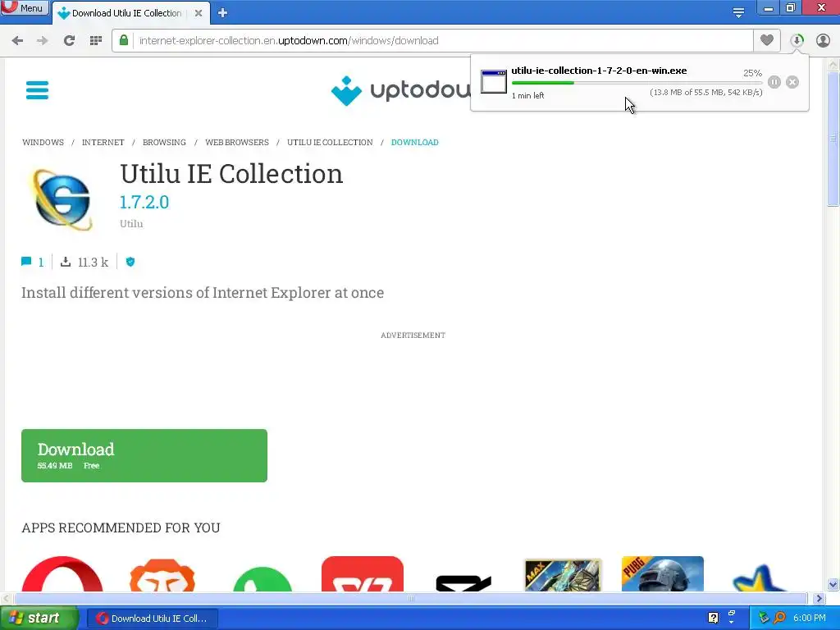
Task: Open the Windows start button
Action: pyautogui.click(x=39, y=618)
